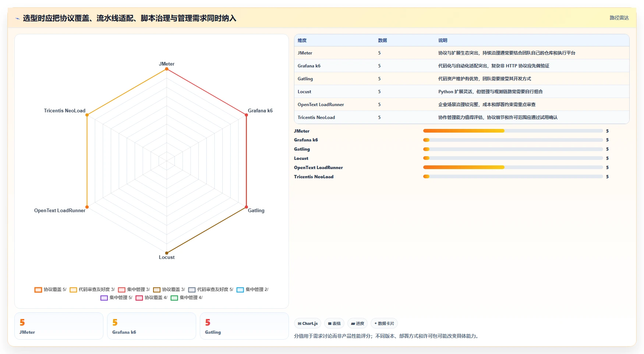644x354 pixels.
Task: Click the 进度 chip
Action: 357,323
